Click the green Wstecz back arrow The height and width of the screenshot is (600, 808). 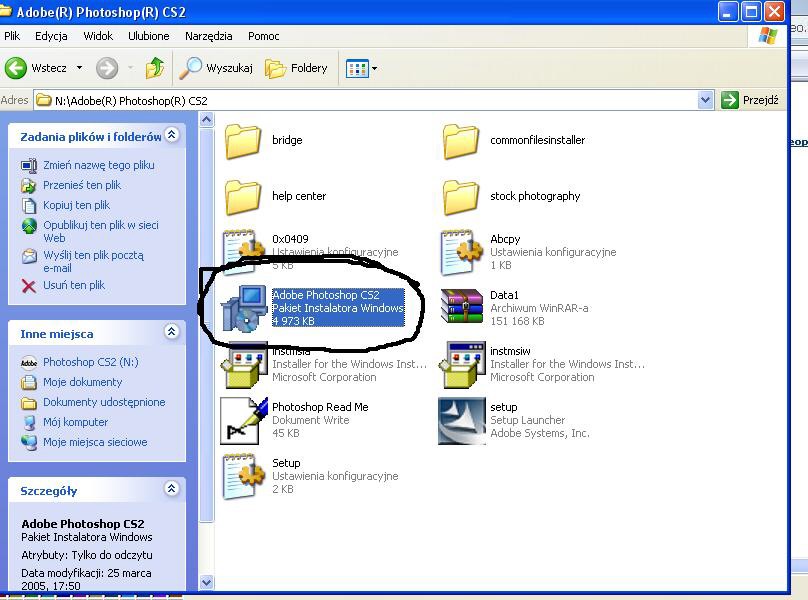15,68
